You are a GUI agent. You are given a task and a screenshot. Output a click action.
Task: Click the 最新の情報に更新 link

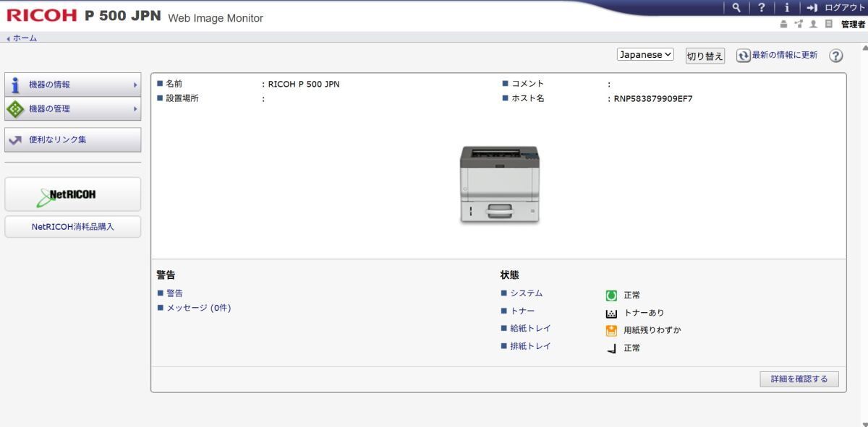pyautogui.click(x=785, y=56)
